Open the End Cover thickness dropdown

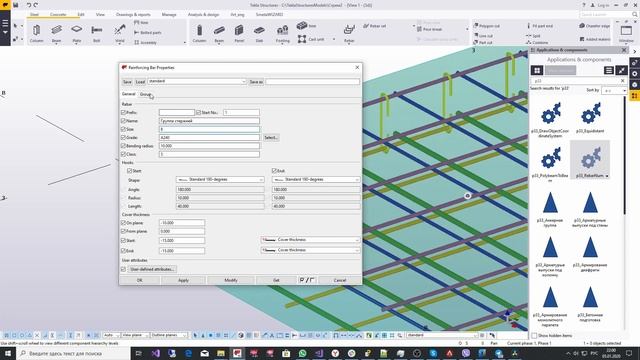(310, 250)
